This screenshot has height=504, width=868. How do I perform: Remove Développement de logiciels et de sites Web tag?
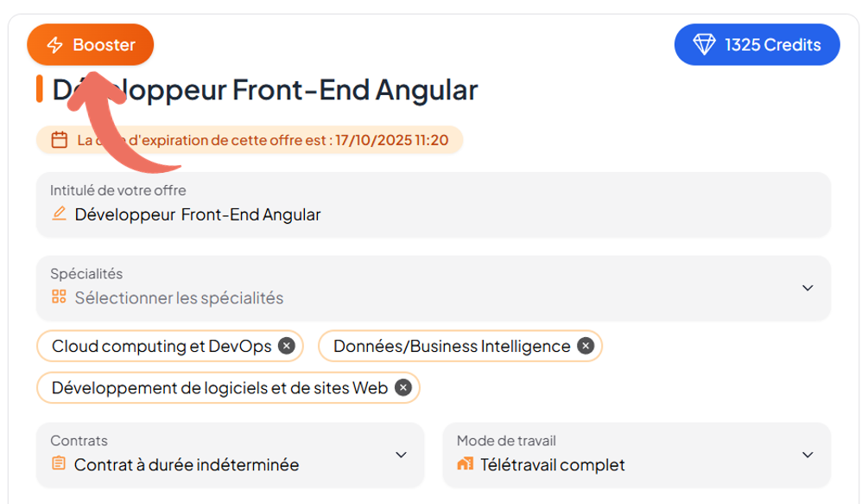click(402, 387)
